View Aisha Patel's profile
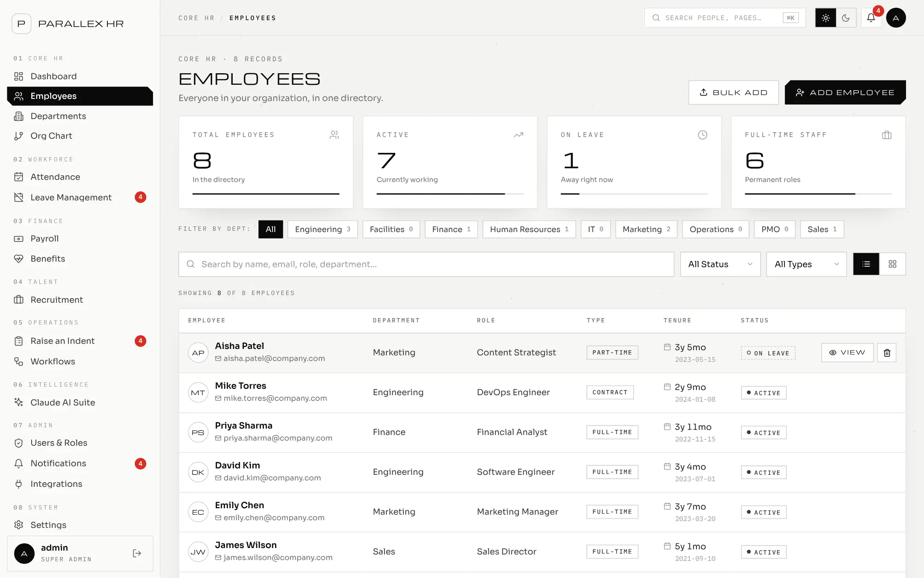 847,352
